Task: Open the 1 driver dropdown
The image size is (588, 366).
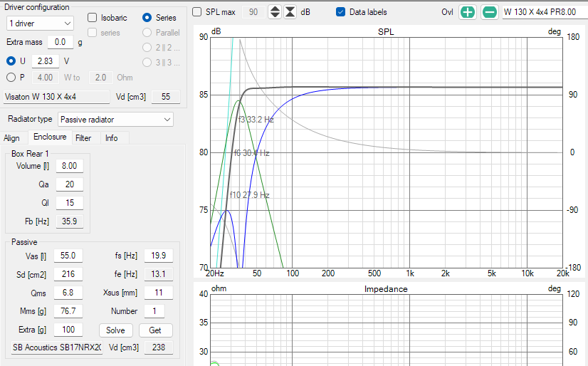Action: click(40, 23)
